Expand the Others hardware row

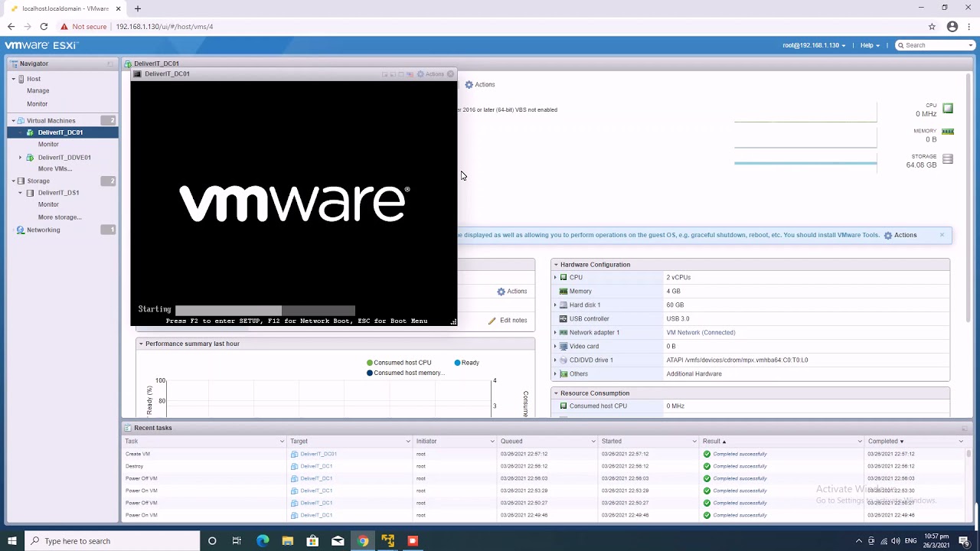point(557,374)
